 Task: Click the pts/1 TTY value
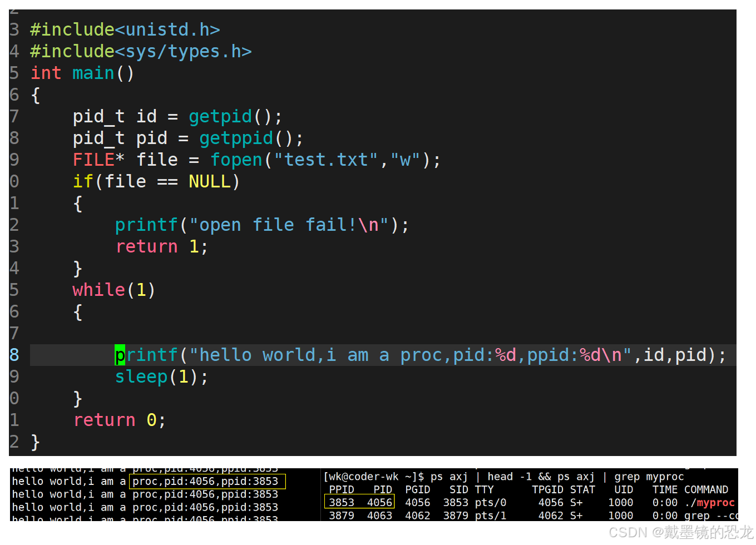(x=491, y=516)
